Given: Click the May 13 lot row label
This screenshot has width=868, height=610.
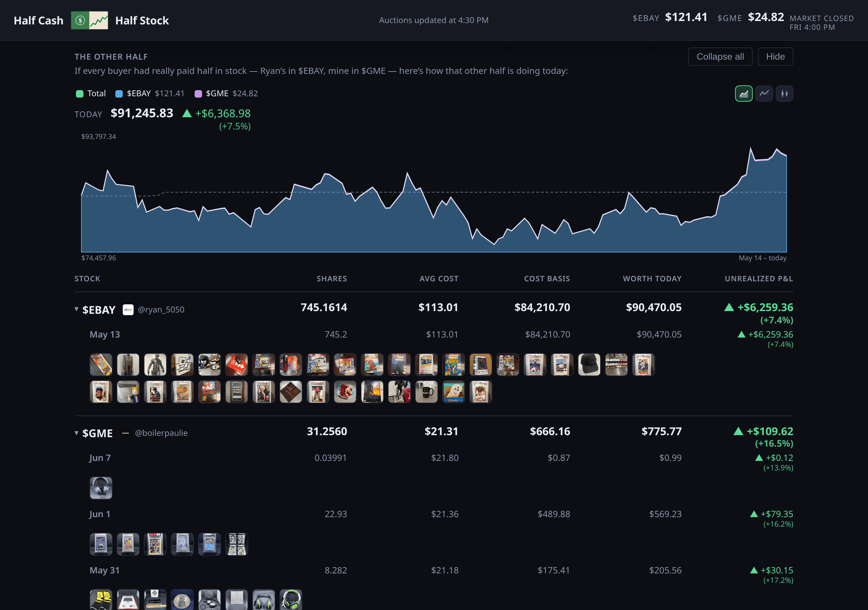Looking at the screenshot, I should click(x=105, y=334).
